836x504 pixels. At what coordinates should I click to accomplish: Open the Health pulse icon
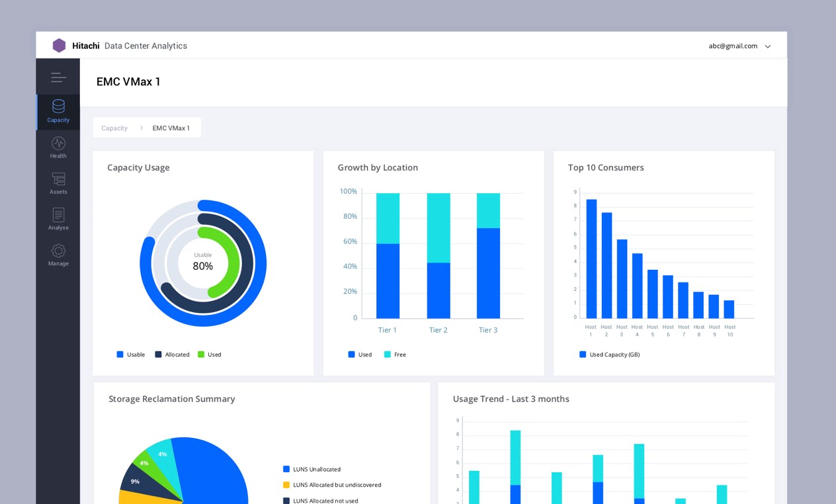tap(58, 144)
